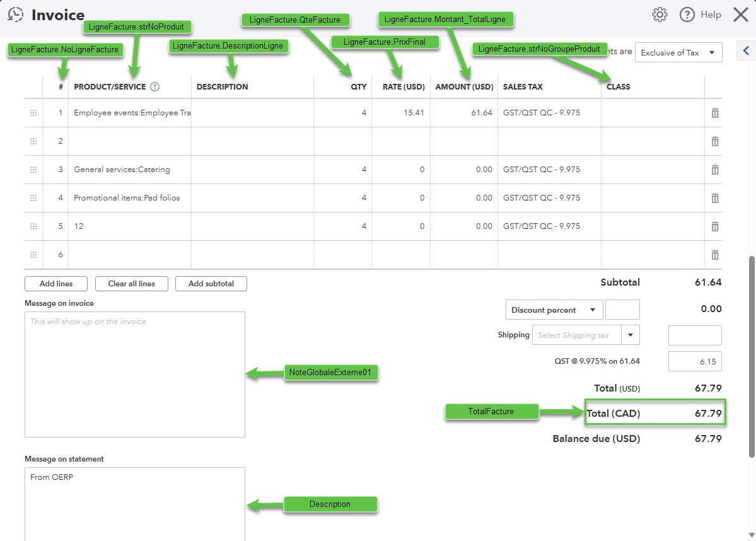Expand the side panel arrow at right
Viewport: 756px width, 541px height.
pyautogui.click(x=746, y=52)
